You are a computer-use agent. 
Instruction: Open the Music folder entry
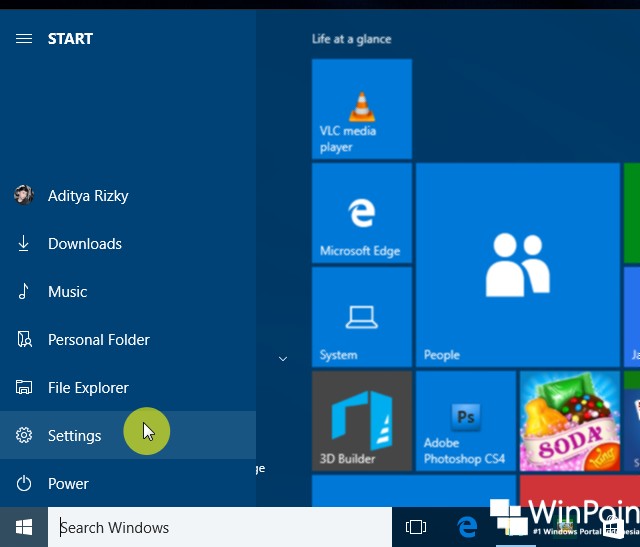[128, 291]
